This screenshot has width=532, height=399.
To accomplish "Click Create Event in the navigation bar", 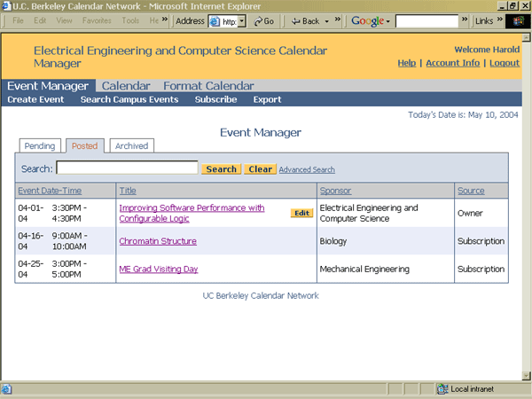I will [35, 99].
